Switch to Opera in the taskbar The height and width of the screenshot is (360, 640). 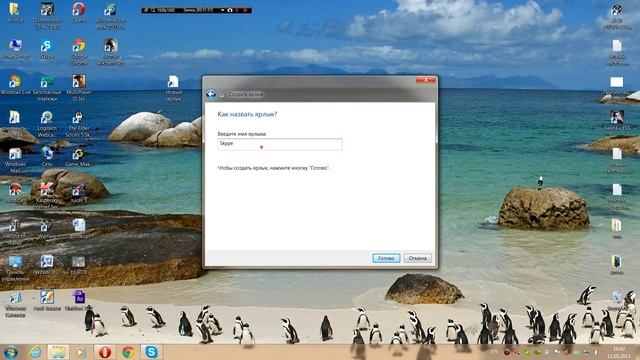[104, 352]
